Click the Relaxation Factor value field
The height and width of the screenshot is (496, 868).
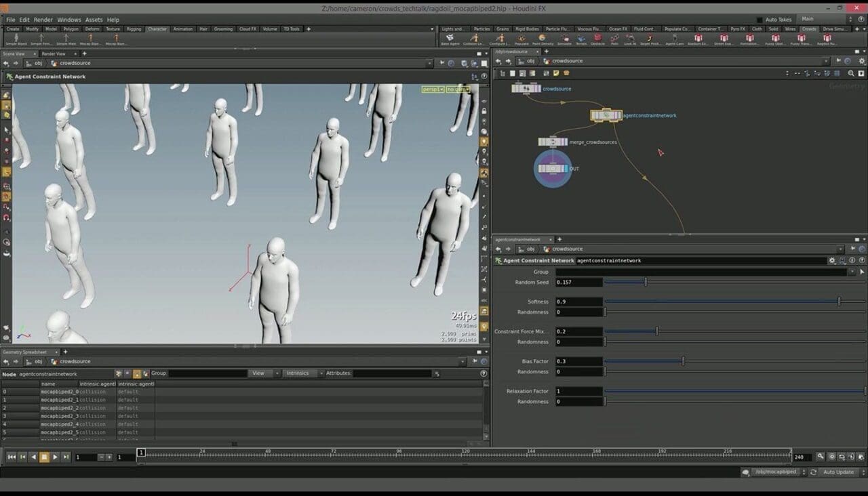[x=579, y=391]
